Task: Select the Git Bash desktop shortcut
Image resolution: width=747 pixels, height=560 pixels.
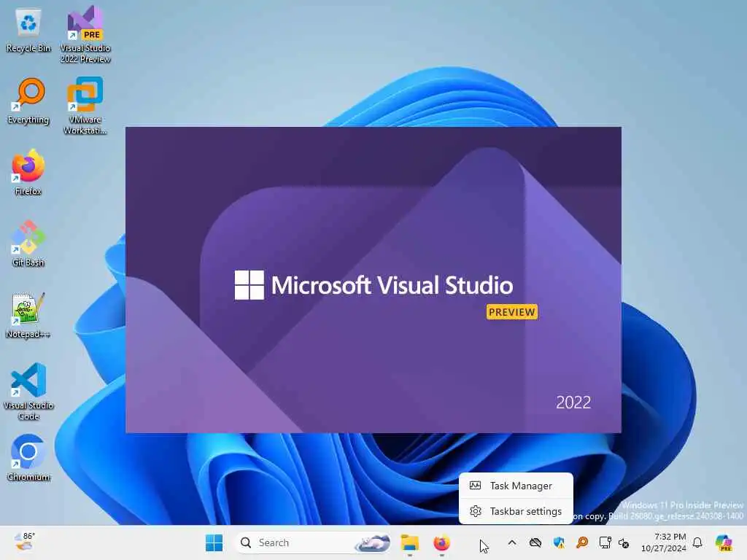Action: (x=28, y=244)
